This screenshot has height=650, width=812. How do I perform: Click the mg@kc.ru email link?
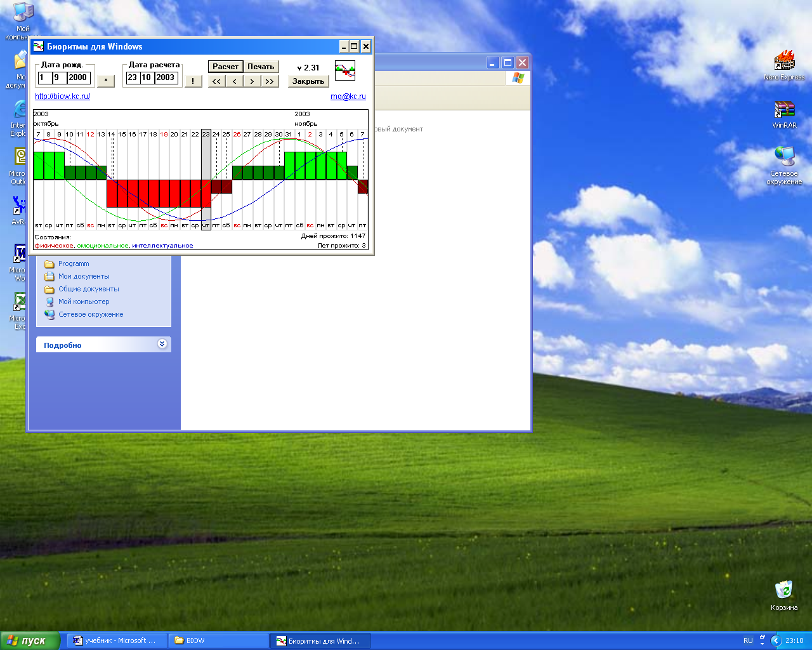(348, 96)
